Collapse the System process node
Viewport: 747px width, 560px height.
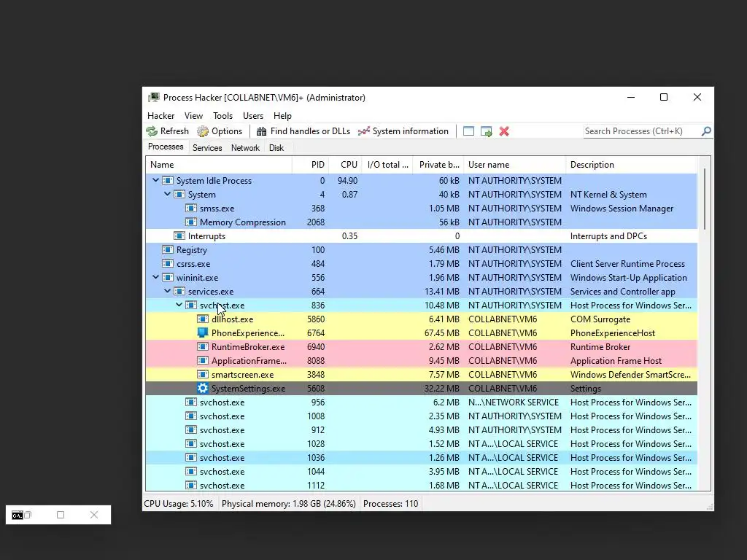tap(167, 194)
